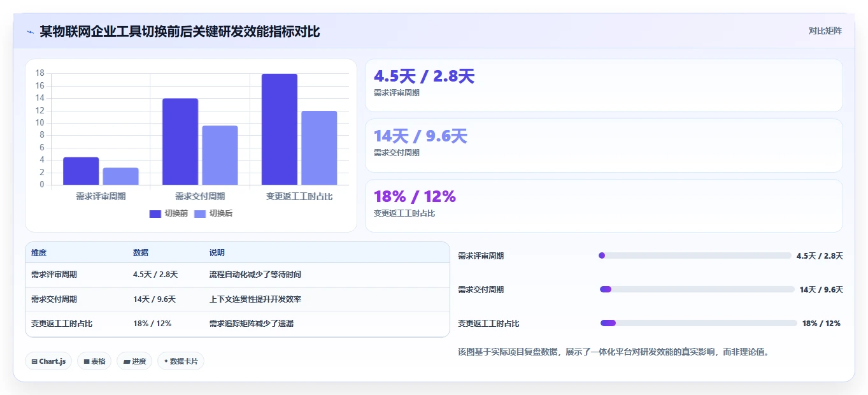Screen dimensions: 868x395
Task: Click the 切换前 bar for 需求评审周期
Action: click(81, 171)
